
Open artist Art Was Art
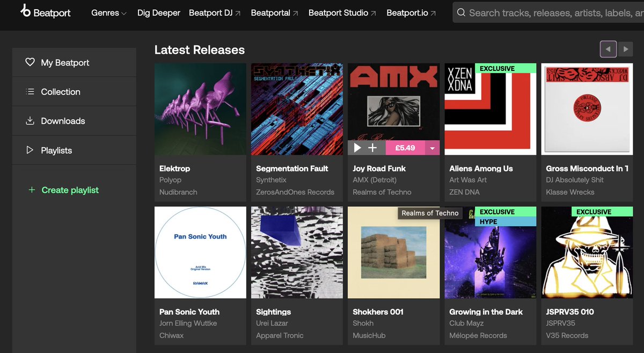coord(468,180)
